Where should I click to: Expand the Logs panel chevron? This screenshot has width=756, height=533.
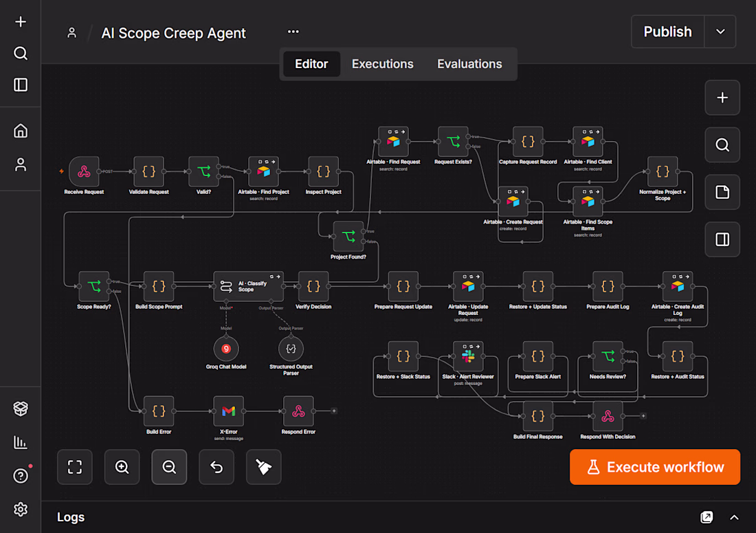pos(734,517)
